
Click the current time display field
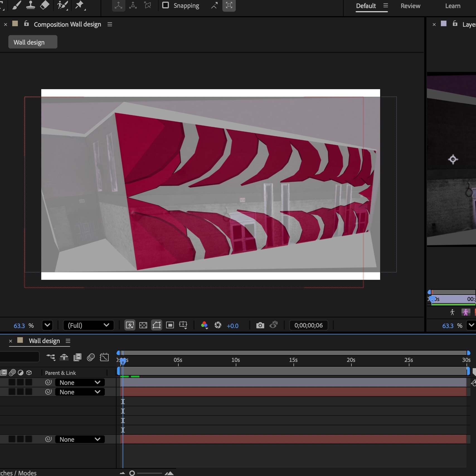pos(308,325)
